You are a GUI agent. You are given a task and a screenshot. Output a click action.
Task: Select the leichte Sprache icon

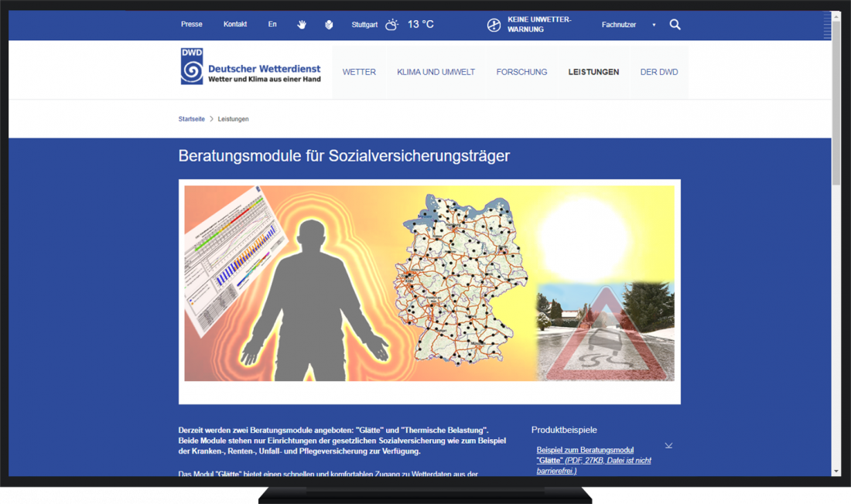[x=329, y=24]
